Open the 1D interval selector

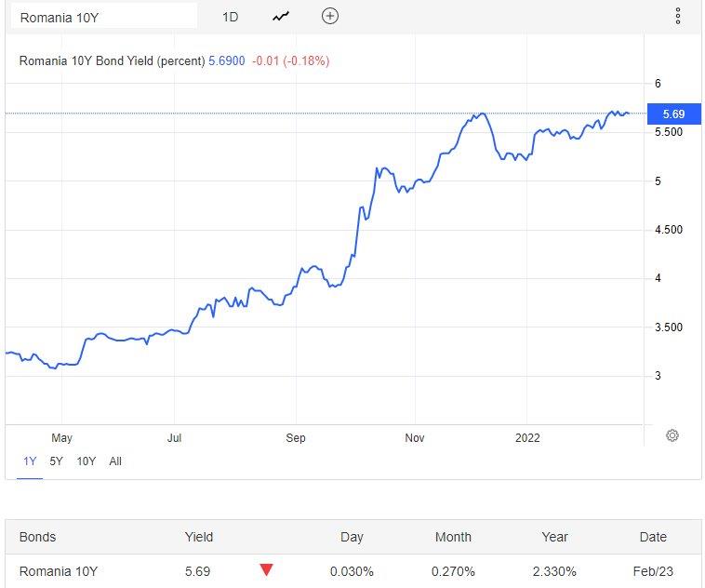point(231,17)
